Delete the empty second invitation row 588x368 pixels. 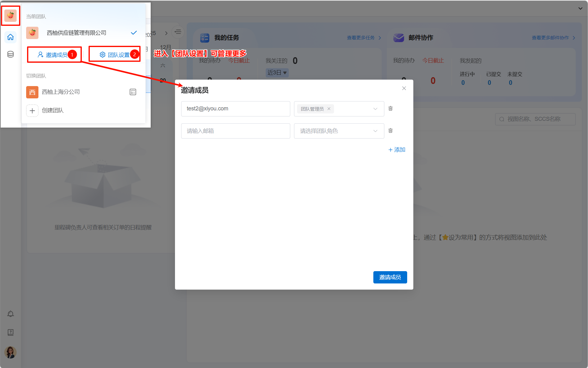coord(390,131)
